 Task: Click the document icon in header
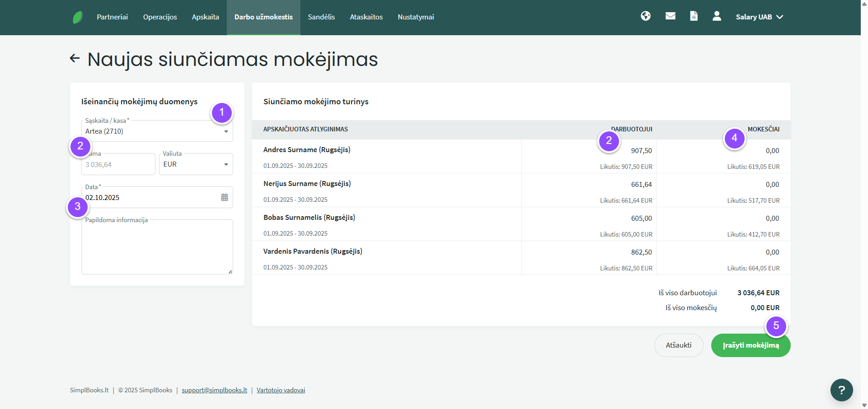(694, 16)
